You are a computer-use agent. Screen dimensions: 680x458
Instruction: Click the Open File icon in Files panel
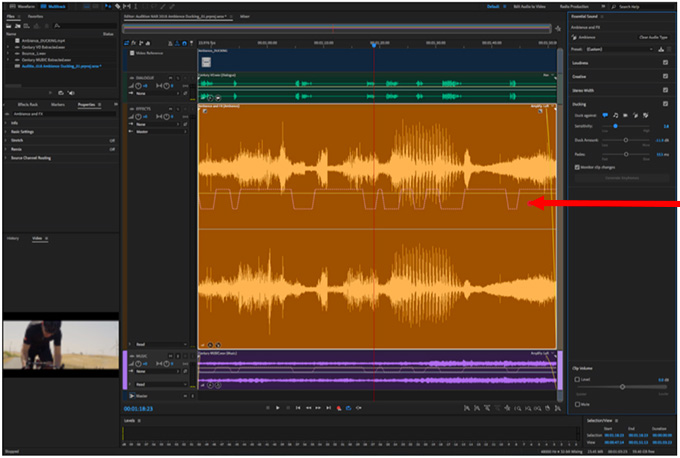tap(10, 26)
